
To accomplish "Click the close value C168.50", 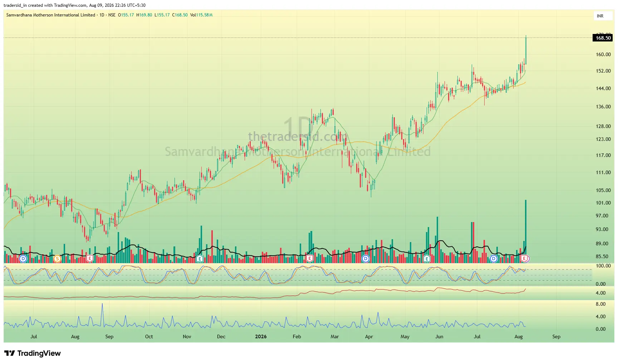I will click(x=180, y=15).
